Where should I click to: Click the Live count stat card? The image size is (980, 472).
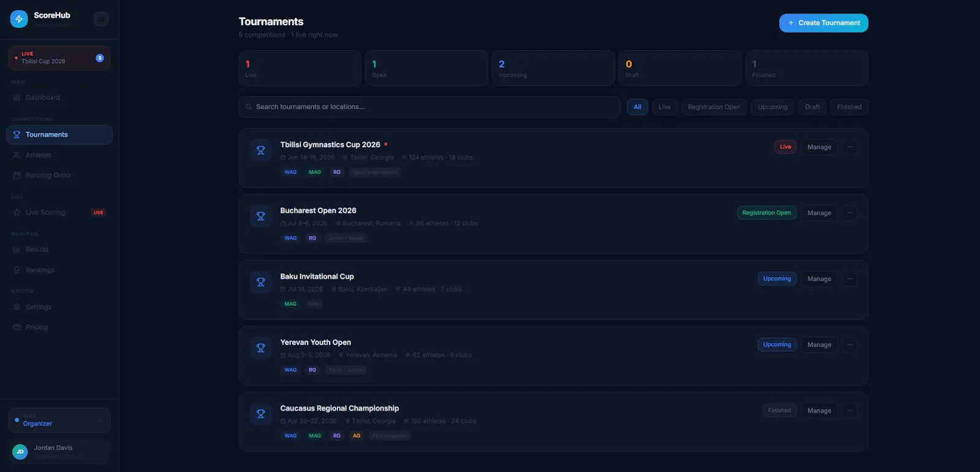[x=300, y=68]
